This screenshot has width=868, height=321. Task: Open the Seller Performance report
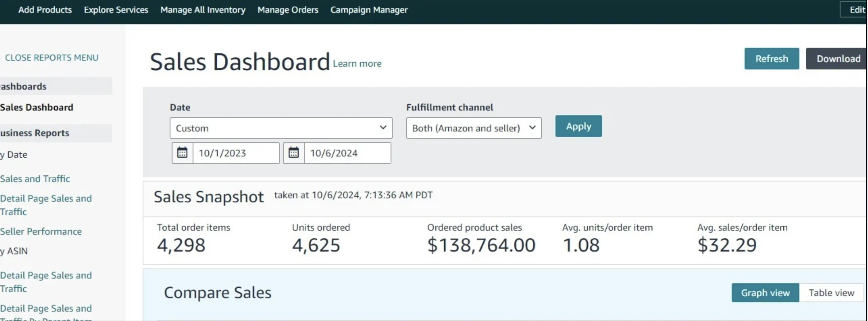41,231
